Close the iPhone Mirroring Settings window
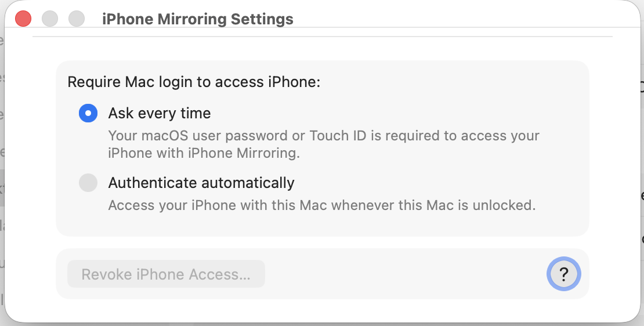This screenshot has height=326, width=644. 23,19
